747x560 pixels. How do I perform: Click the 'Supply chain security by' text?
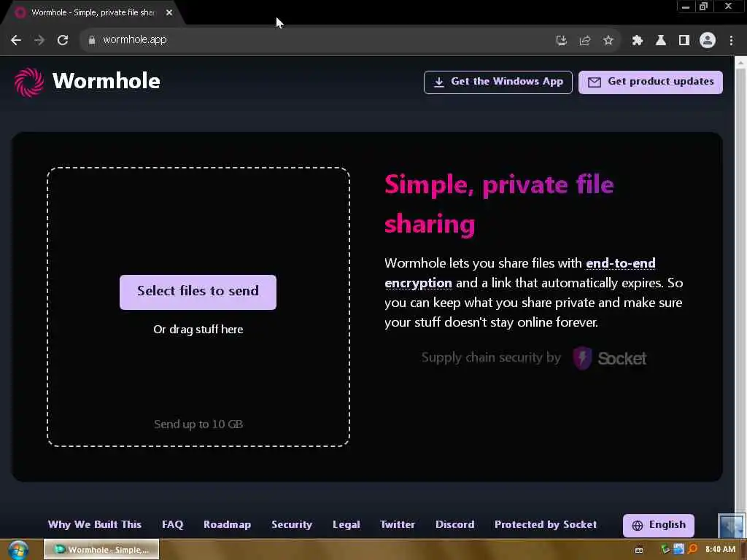tap(491, 357)
